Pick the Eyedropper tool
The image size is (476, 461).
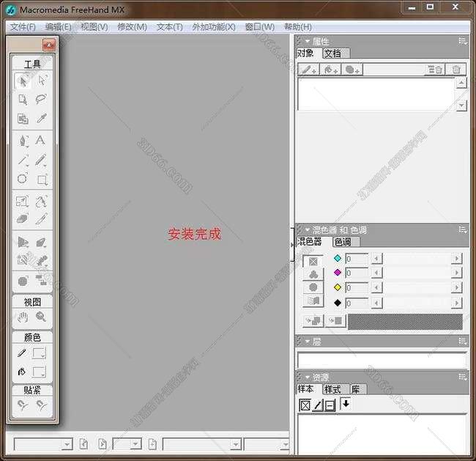pos(42,119)
